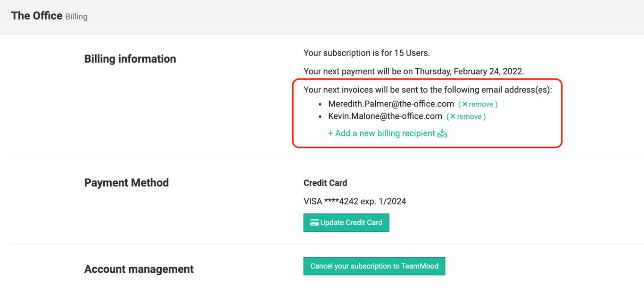Add a new billing recipient
Viewport: 644px width, 294px height.
click(381, 133)
